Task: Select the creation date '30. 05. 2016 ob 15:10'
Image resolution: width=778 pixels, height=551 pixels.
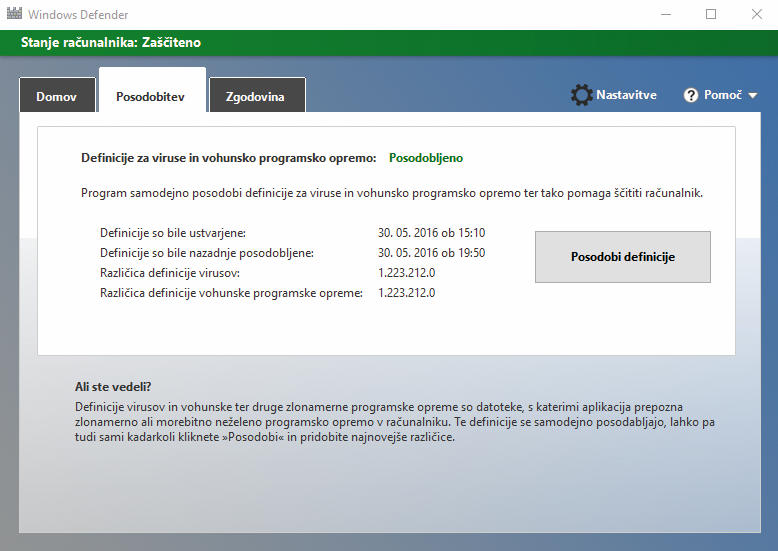Action: (x=431, y=233)
